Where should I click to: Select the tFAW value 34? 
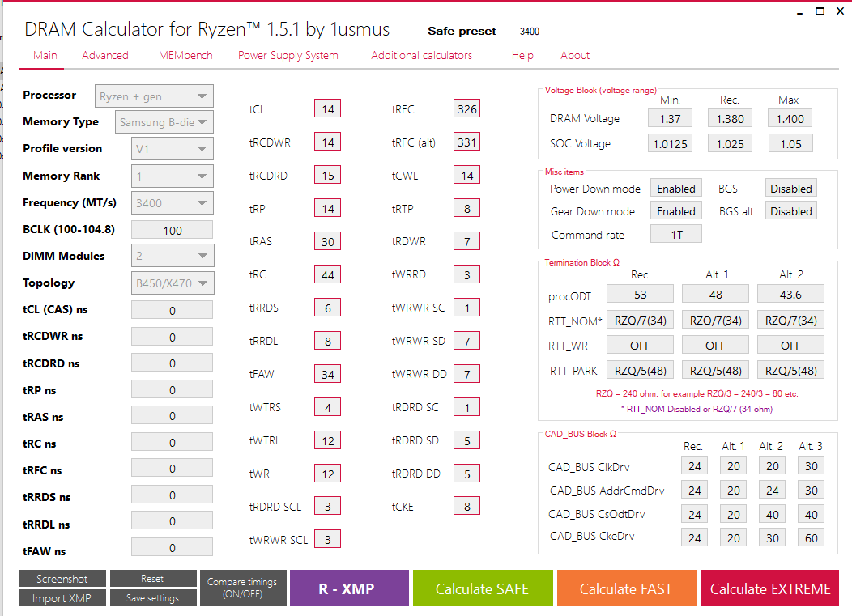328,374
